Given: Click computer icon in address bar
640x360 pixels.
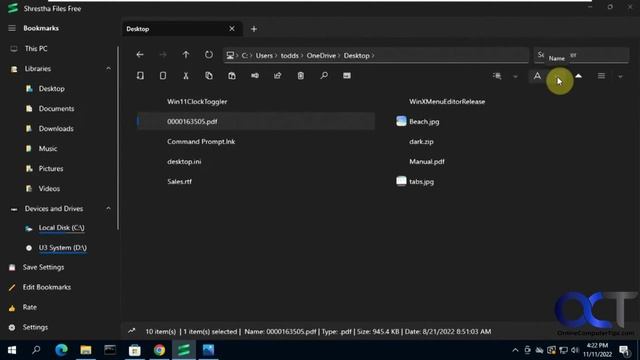Looking at the screenshot, I should coord(230,56).
